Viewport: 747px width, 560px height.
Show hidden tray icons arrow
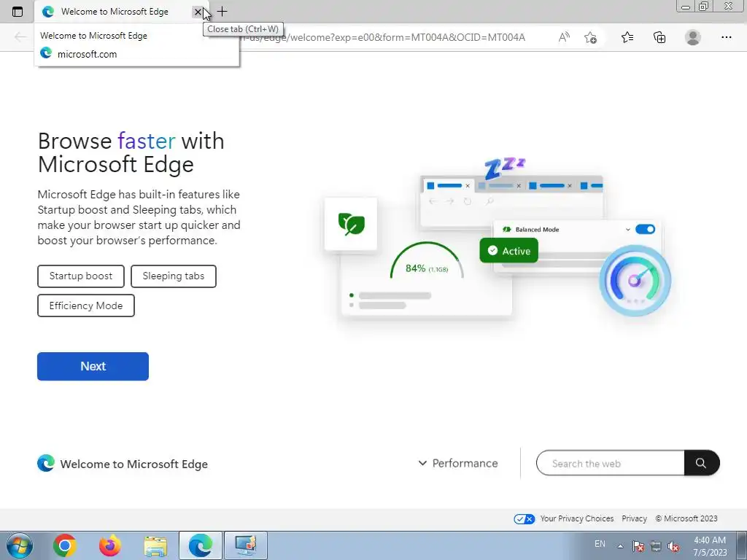tap(620, 546)
